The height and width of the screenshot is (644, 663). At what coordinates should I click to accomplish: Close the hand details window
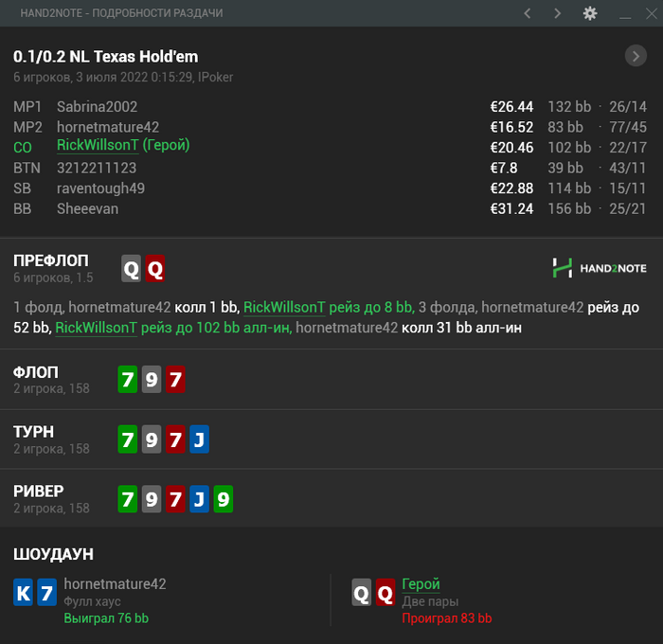coord(652,13)
